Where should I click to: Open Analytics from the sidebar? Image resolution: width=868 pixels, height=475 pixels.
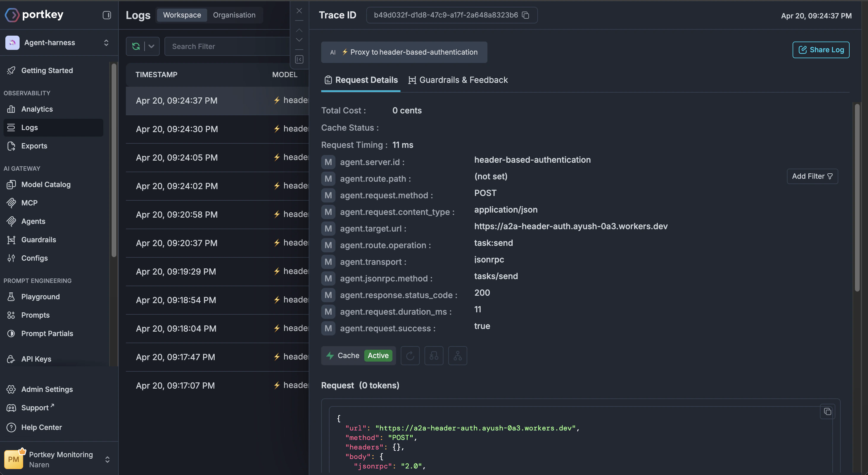37,109
